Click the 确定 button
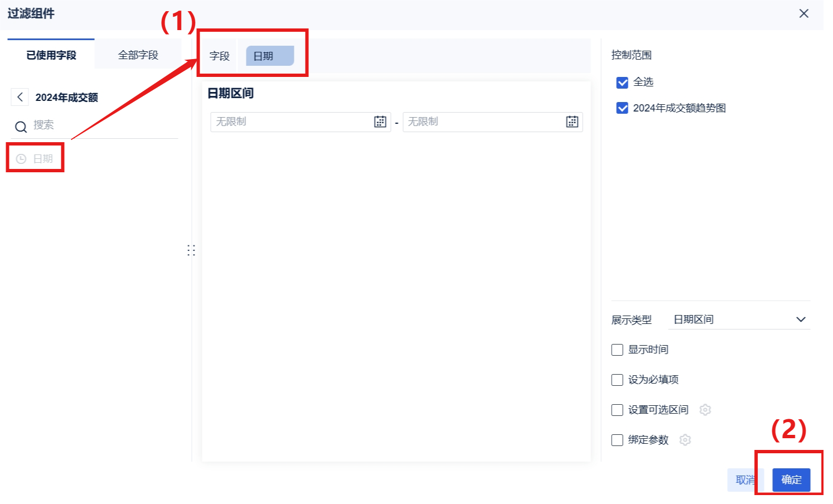The height and width of the screenshot is (504, 833). (791, 479)
